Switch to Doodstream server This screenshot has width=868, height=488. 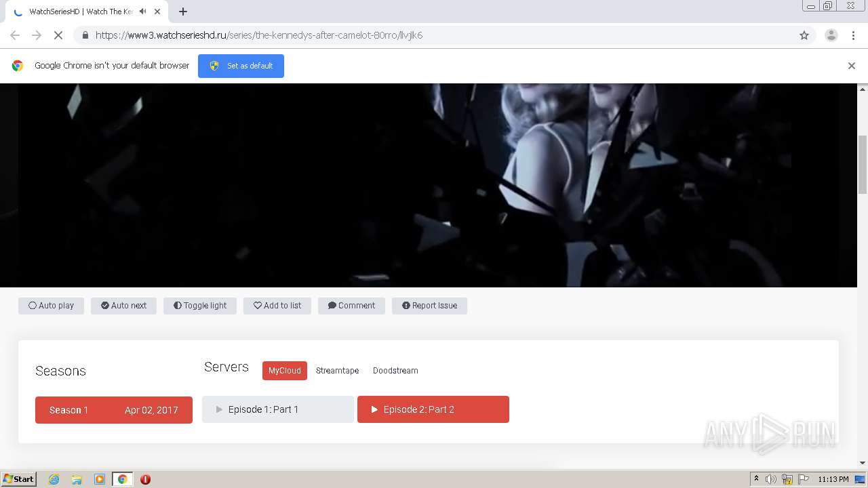point(395,371)
